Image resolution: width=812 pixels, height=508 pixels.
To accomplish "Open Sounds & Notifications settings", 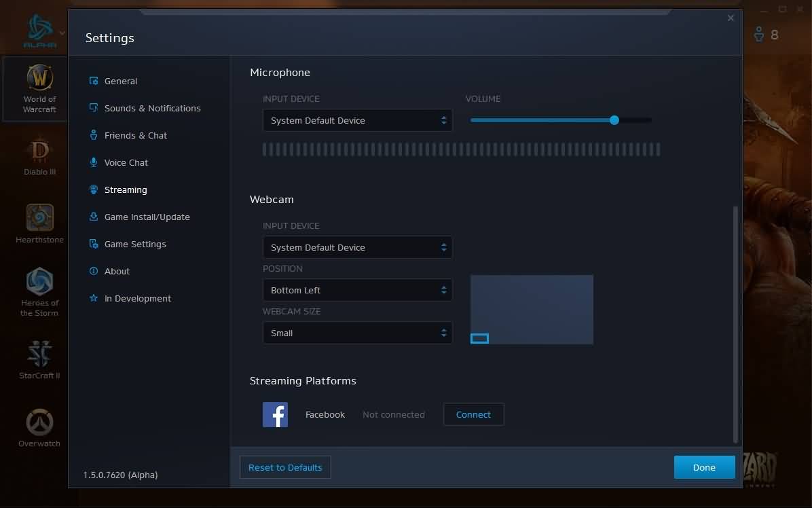I will [x=152, y=109].
